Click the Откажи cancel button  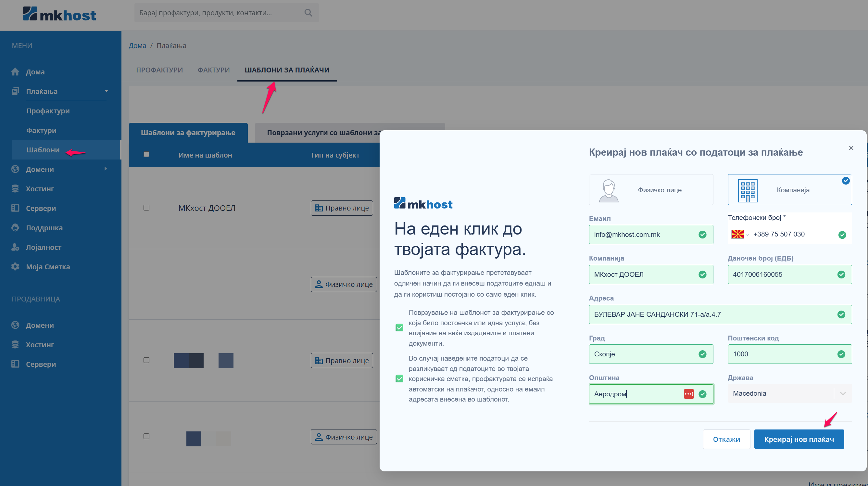click(x=726, y=439)
